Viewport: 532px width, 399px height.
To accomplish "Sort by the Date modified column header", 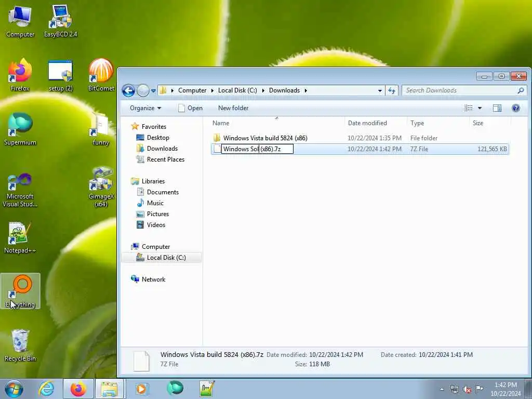I will point(376,123).
